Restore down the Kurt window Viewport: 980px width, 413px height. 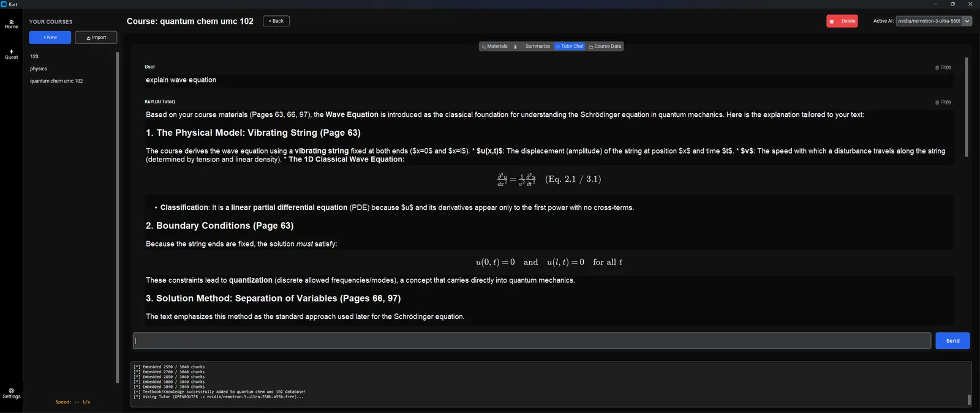[952, 4]
